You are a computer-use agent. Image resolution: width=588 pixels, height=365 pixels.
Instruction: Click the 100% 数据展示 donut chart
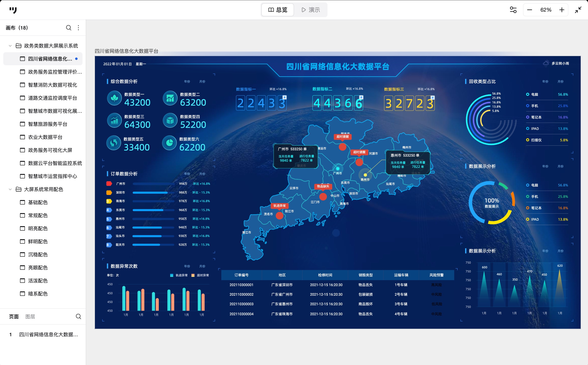pos(492,202)
